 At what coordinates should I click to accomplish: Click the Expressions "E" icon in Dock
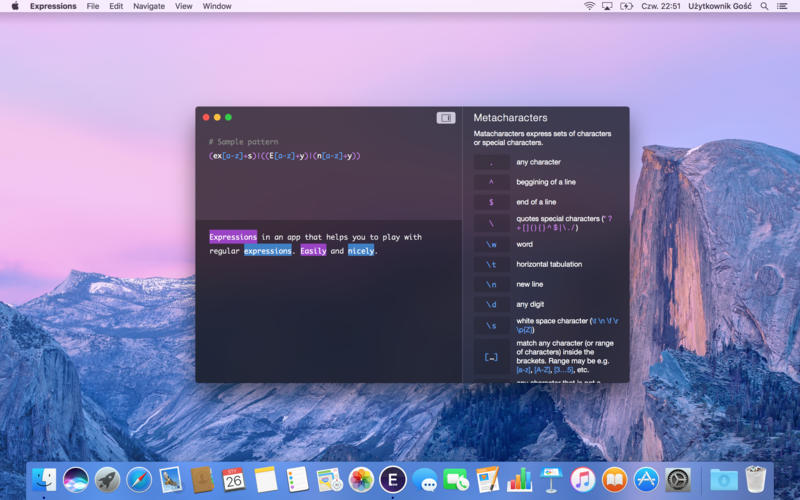(x=392, y=480)
